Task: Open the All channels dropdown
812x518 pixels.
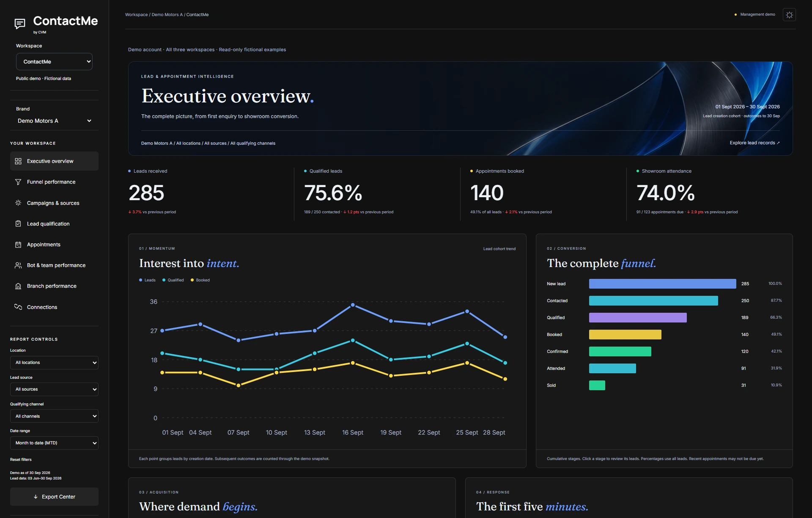Action: 54,416
